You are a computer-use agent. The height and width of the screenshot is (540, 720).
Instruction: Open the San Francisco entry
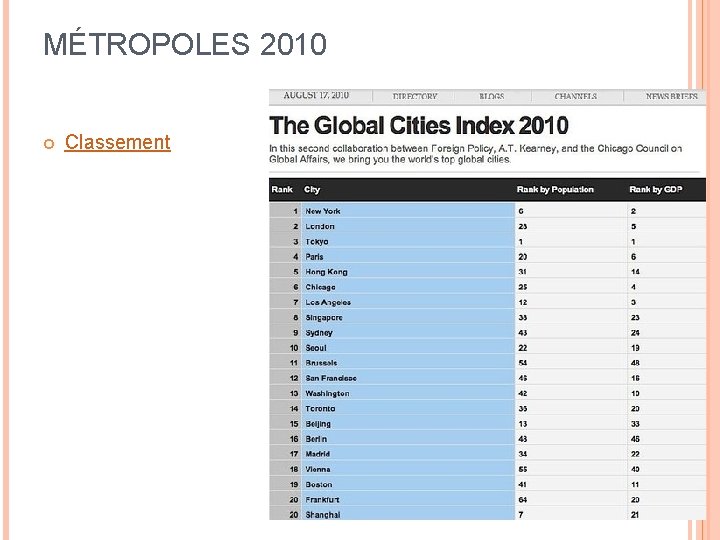click(331, 378)
